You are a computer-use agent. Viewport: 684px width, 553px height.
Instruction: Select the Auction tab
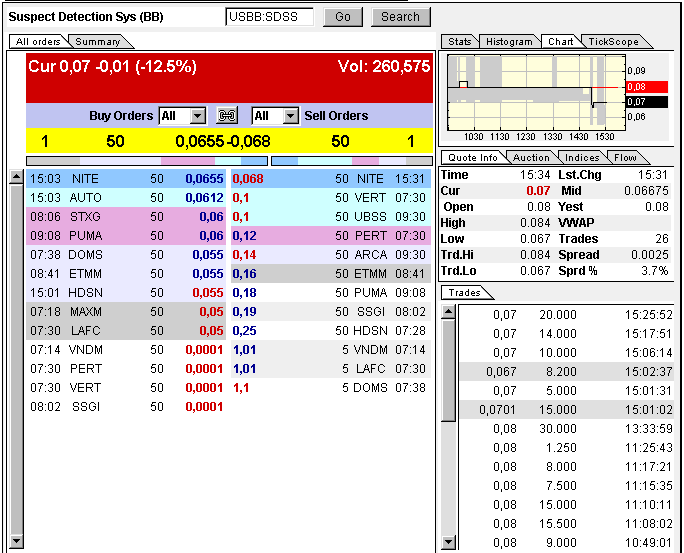pyautogui.click(x=531, y=157)
